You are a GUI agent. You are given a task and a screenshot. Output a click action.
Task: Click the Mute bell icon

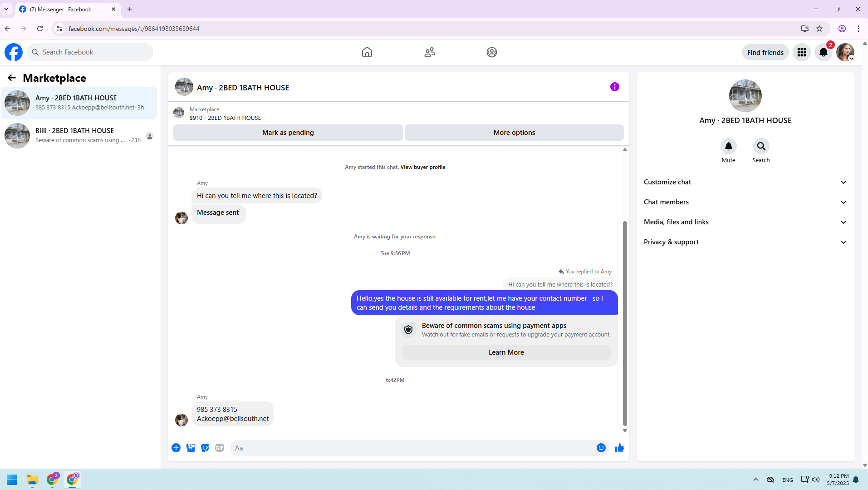(728, 146)
